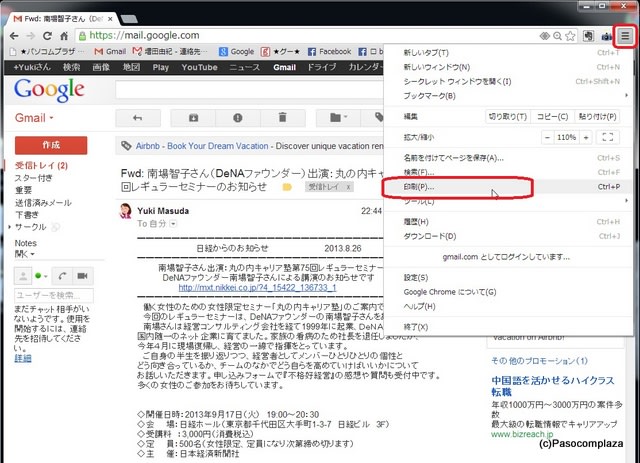The image size is (640, 463).
Task: Click 切り取り(T) button in edit row
Action: tap(508, 117)
